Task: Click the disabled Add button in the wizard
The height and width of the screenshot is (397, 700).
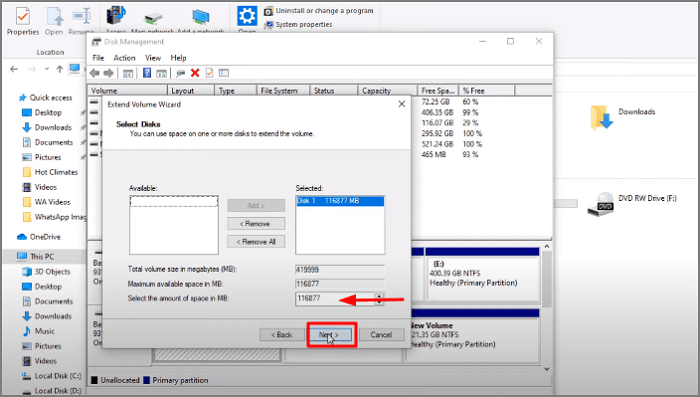Action: tap(256, 205)
